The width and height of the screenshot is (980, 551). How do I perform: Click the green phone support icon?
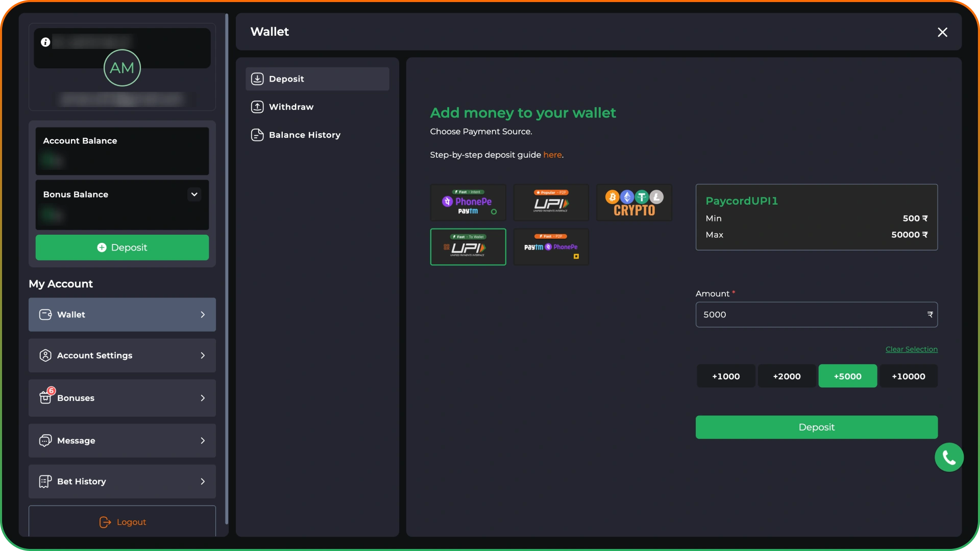point(949,458)
